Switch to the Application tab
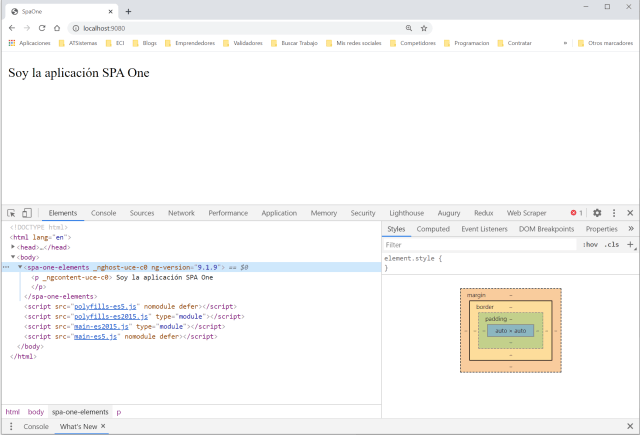Viewport: 640px width, 435px height. click(x=279, y=213)
